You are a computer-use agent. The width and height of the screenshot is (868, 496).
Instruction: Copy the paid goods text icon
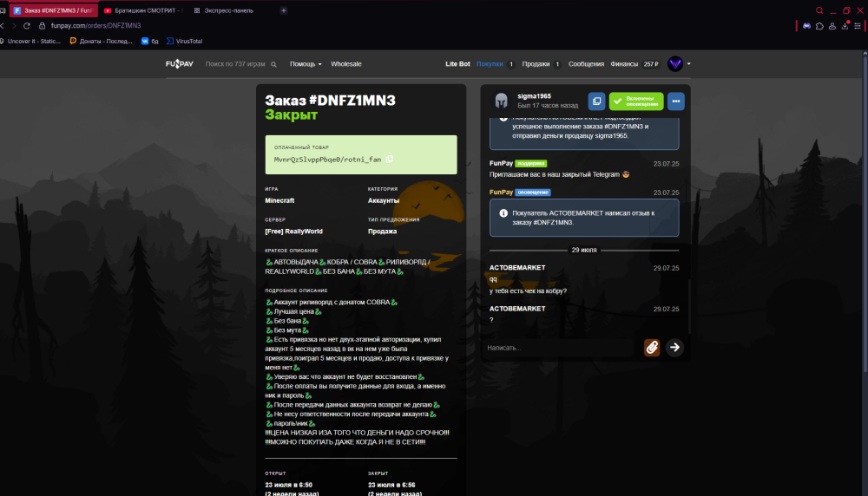(x=389, y=160)
